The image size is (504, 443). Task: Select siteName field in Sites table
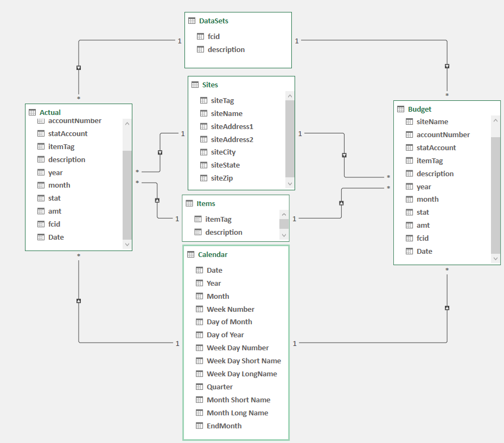tap(227, 113)
